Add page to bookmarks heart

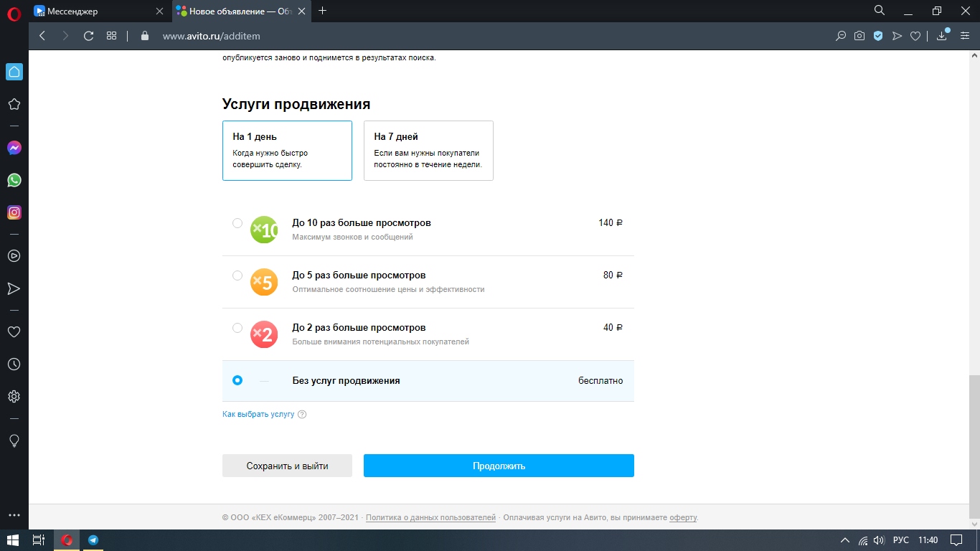click(x=915, y=36)
